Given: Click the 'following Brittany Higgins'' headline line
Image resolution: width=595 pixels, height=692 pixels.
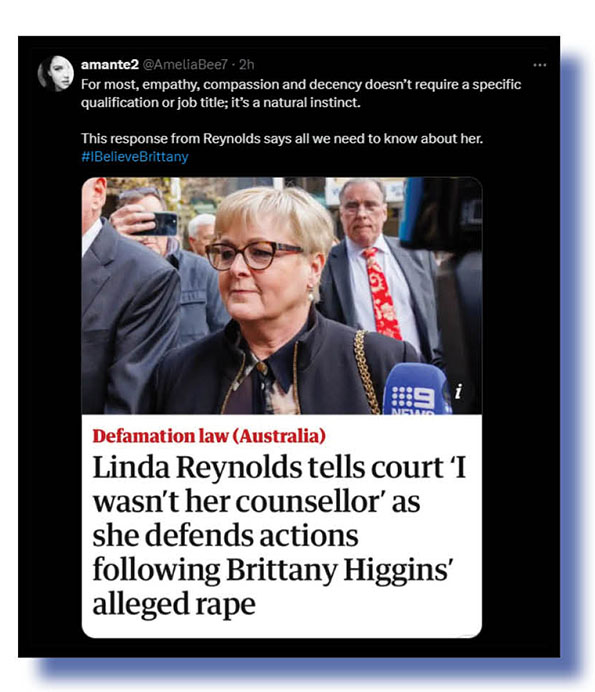Looking at the screenshot, I should click(272, 570).
